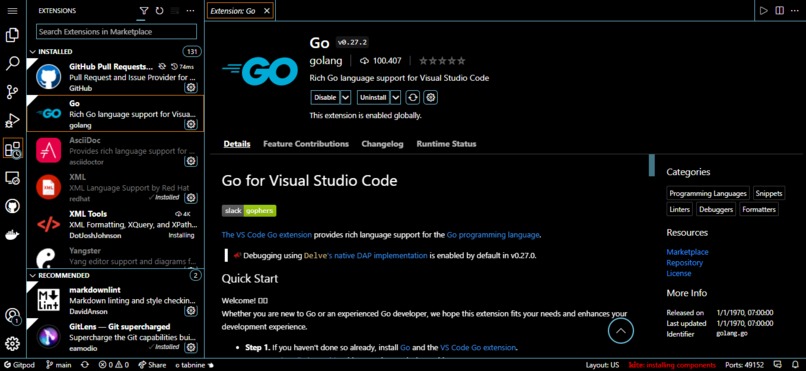Open Run and Debug view

pos(12,121)
